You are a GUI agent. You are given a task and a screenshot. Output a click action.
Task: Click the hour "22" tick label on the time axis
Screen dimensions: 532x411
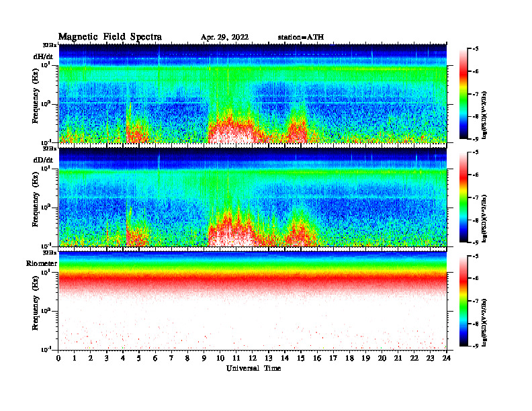pyautogui.click(x=414, y=358)
